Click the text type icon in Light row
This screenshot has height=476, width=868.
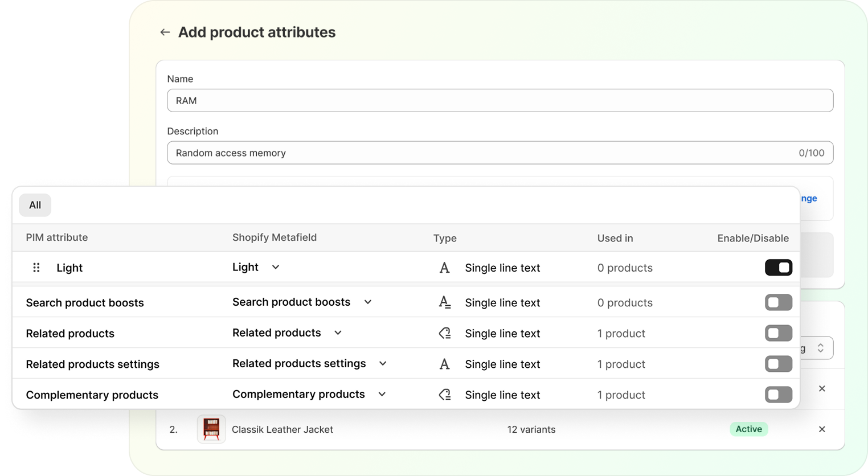pos(444,268)
